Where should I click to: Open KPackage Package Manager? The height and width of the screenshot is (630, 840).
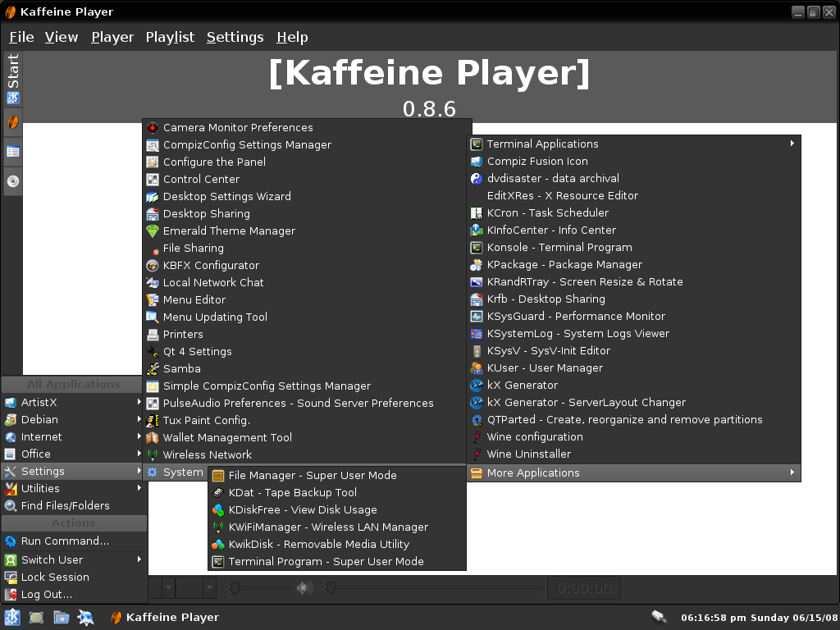point(634,265)
